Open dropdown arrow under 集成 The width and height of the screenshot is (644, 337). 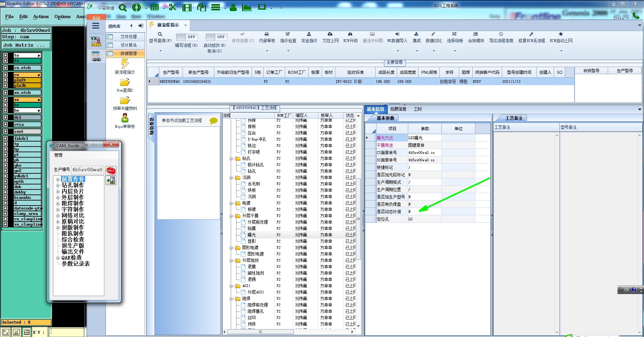[417, 51]
